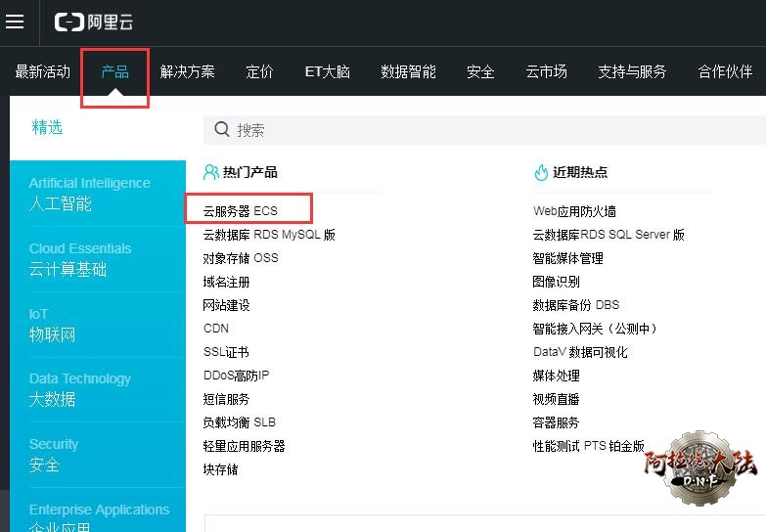Select 定价 in the navigation bar
Image resolution: width=766 pixels, height=532 pixels.
click(x=259, y=71)
